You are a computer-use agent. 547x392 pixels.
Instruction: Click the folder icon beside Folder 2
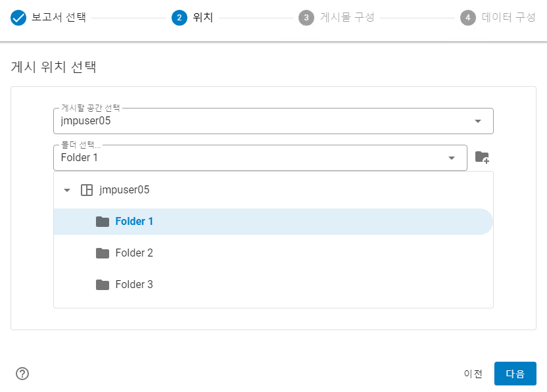[x=103, y=253]
